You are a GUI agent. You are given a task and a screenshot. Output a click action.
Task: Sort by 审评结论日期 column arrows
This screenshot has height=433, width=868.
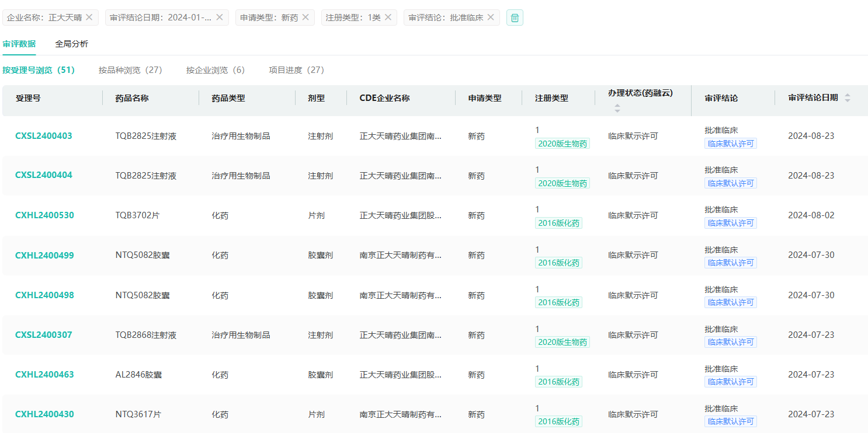848,98
